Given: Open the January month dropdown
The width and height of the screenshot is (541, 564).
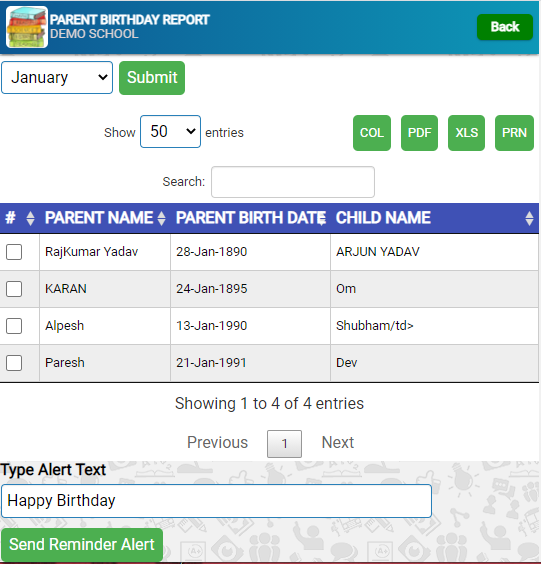Looking at the screenshot, I should pyautogui.click(x=57, y=78).
